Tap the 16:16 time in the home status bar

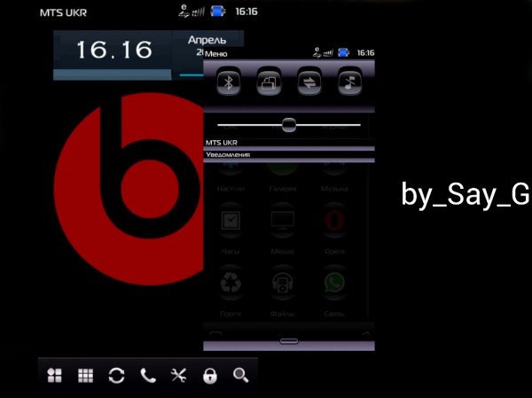pos(246,12)
